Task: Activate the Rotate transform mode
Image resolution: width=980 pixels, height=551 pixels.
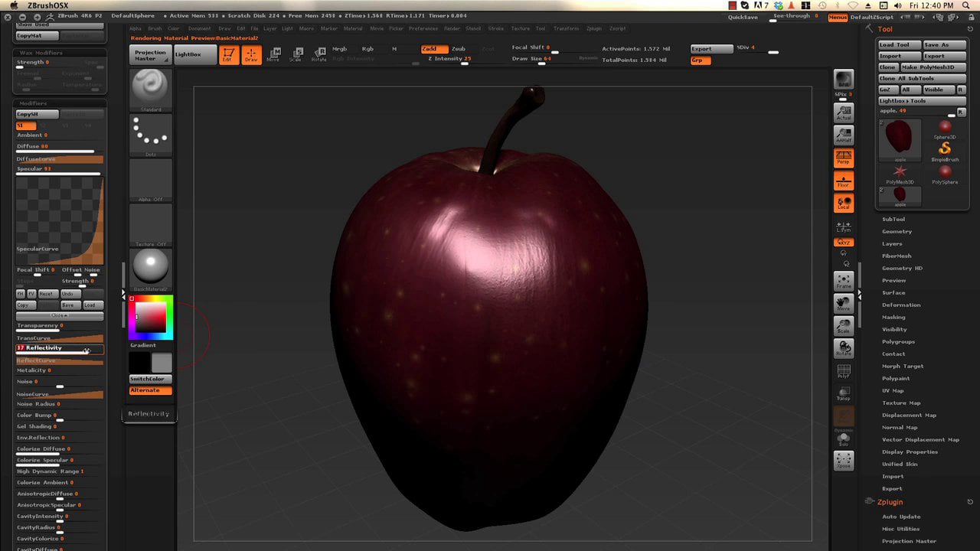Action: pos(318,54)
